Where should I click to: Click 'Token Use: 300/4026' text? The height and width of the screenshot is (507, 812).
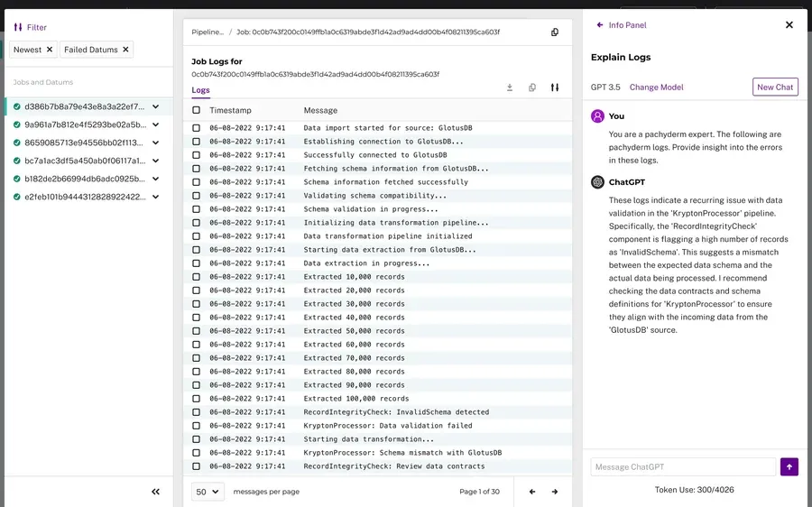tap(694, 489)
